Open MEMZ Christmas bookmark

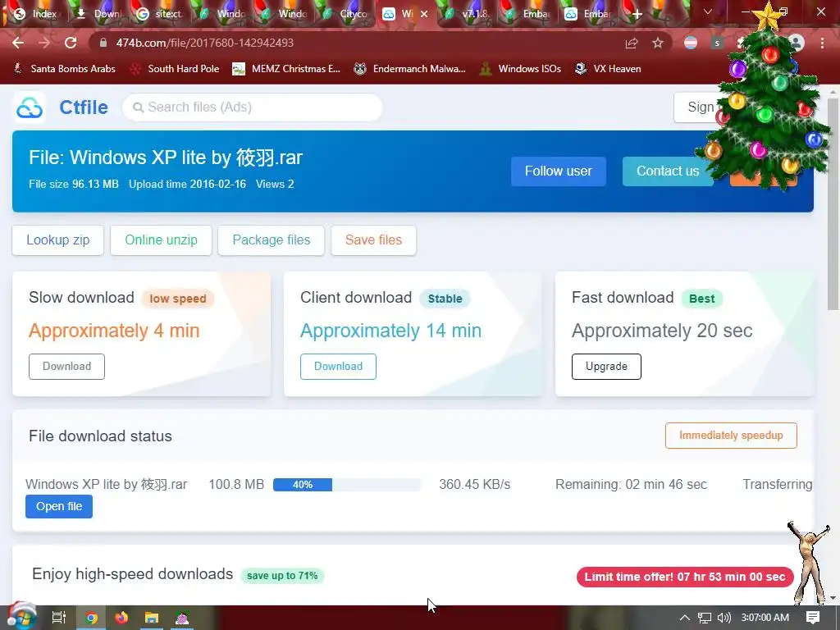coord(286,69)
